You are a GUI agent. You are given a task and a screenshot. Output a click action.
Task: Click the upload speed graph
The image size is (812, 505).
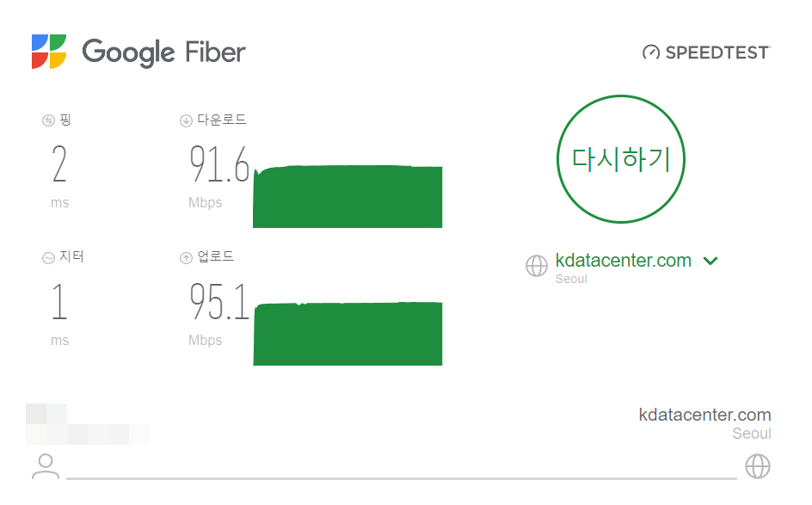[x=348, y=334]
